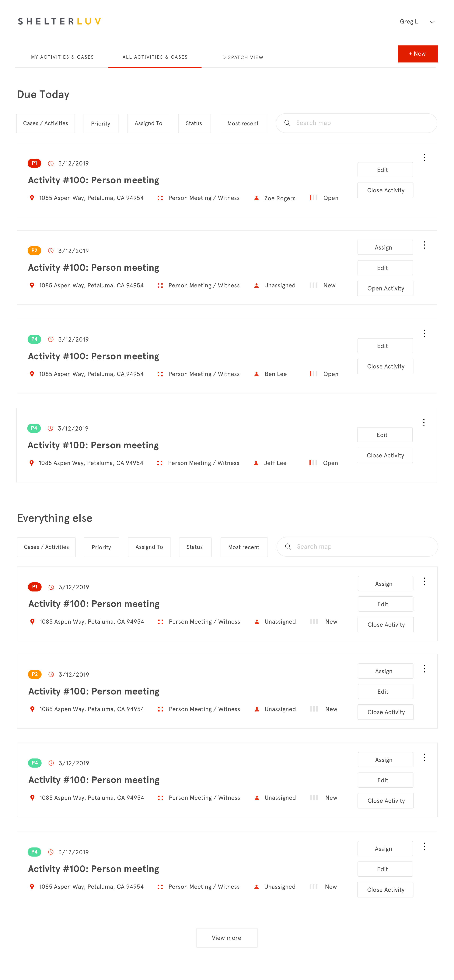
Task: Click the red P1 badge in Due Today
Action: coord(34,163)
